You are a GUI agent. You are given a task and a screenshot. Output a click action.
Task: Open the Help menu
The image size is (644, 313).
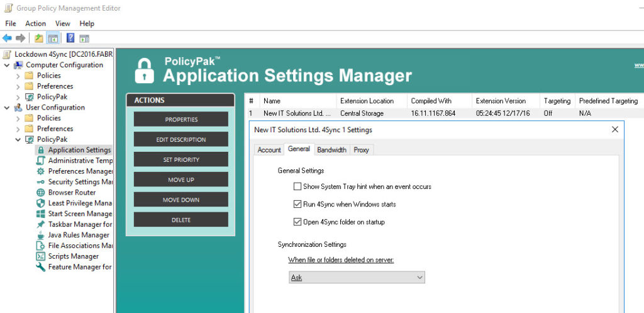coord(87,23)
